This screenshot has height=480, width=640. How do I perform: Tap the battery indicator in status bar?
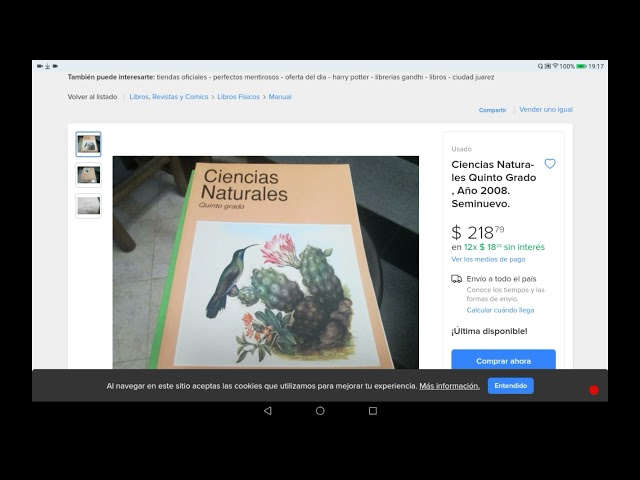pyautogui.click(x=581, y=66)
